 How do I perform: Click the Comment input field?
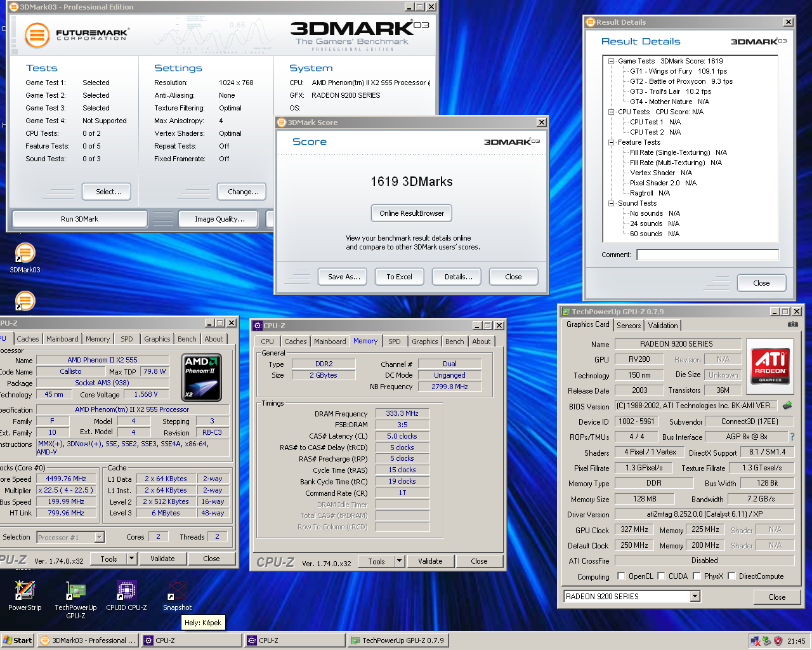pyautogui.click(x=707, y=255)
